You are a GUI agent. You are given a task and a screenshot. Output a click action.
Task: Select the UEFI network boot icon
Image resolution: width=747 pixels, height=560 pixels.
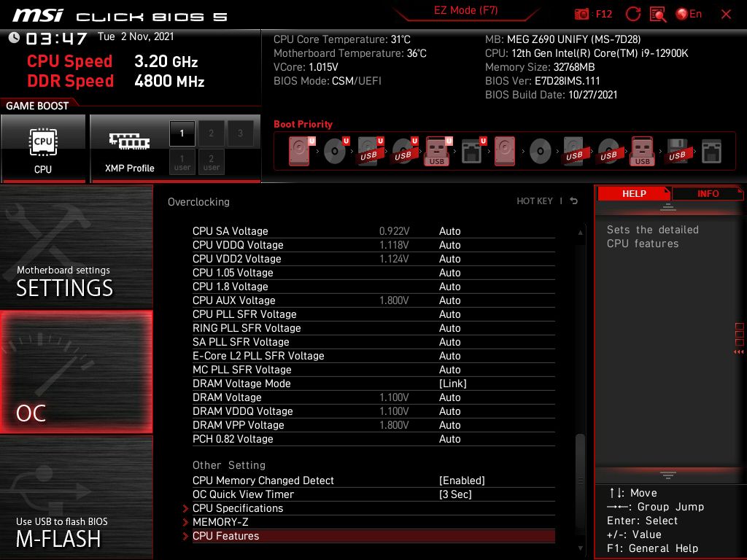[473, 151]
